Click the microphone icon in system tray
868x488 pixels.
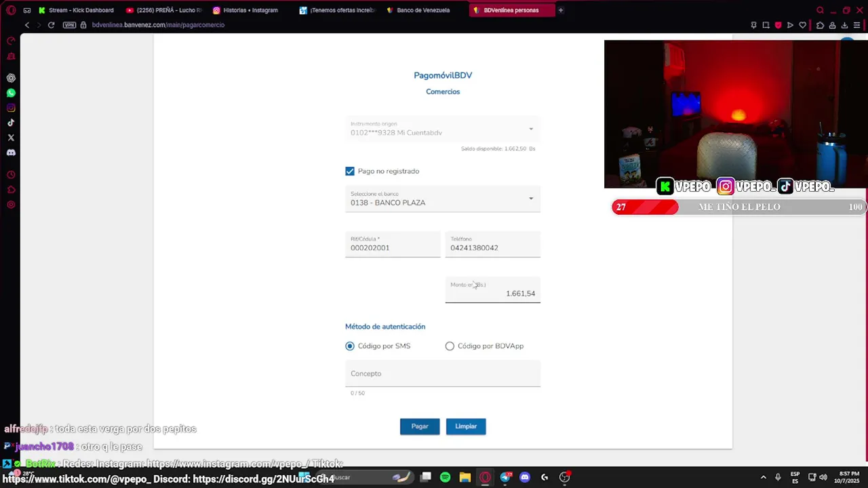point(778,477)
